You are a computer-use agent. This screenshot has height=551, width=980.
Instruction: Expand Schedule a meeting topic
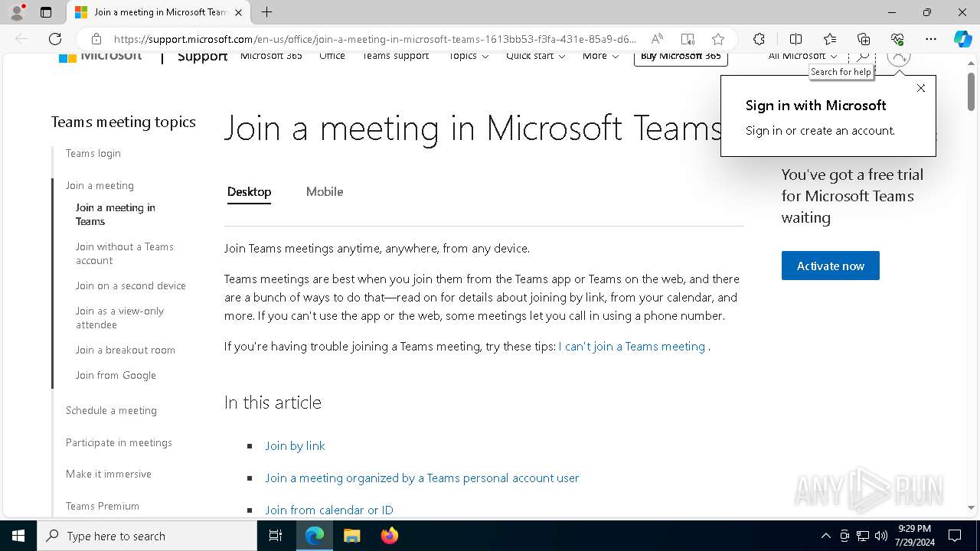[111, 410]
